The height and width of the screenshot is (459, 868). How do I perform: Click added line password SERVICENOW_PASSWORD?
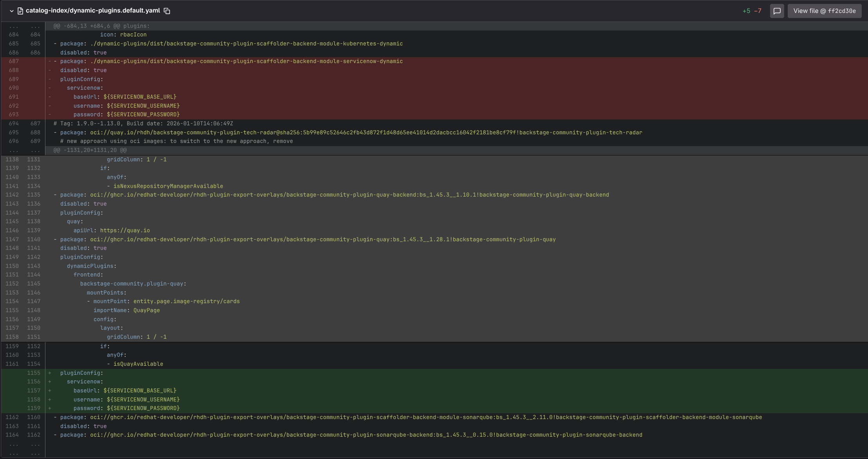[126, 408]
